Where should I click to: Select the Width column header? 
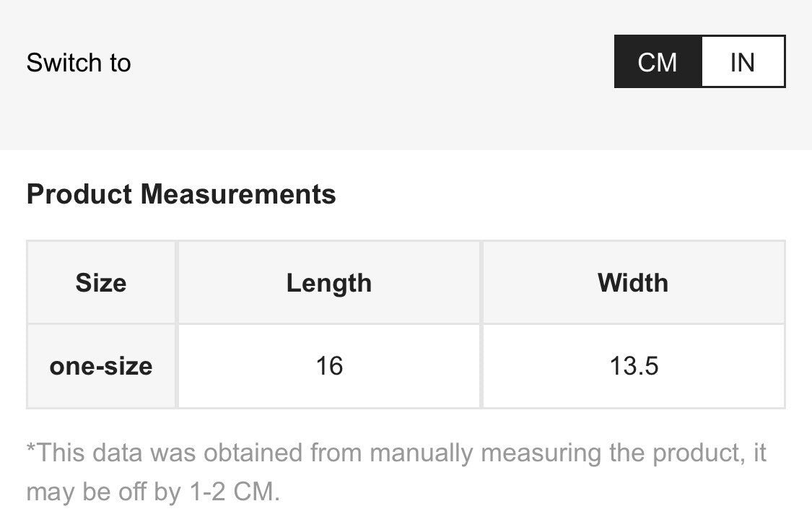click(633, 283)
